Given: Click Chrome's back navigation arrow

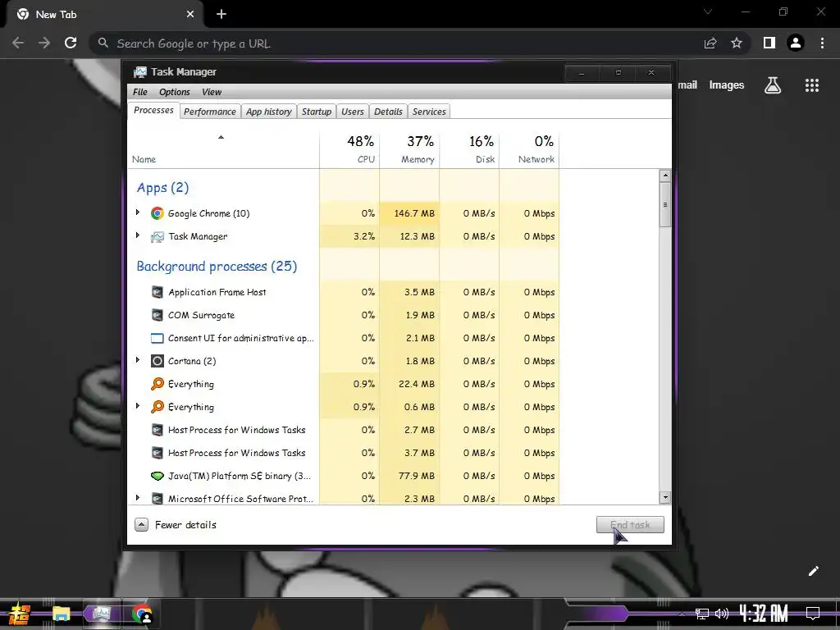Looking at the screenshot, I should 18,43.
